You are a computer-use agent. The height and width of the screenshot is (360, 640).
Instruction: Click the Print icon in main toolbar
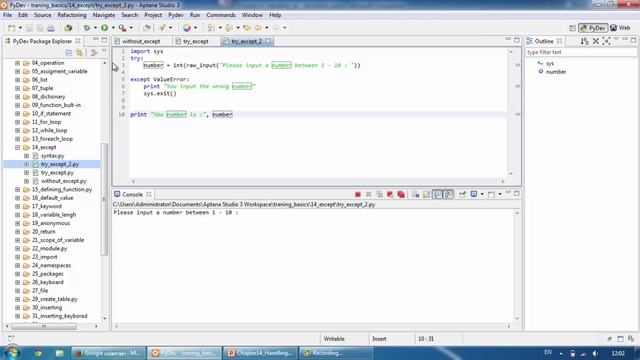(x=51, y=28)
